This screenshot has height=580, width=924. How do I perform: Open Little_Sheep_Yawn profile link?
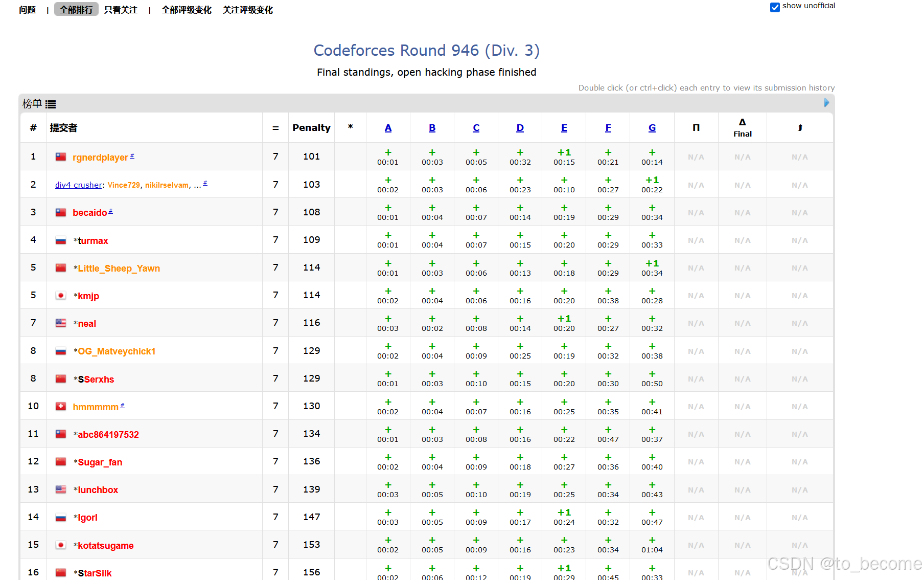click(x=119, y=269)
